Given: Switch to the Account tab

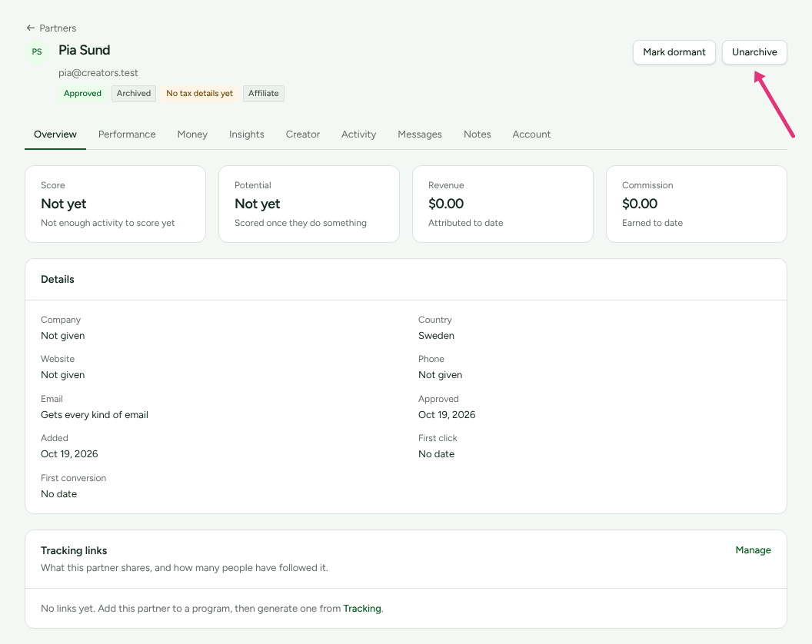Looking at the screenshot, I should [x=531, y=134].
